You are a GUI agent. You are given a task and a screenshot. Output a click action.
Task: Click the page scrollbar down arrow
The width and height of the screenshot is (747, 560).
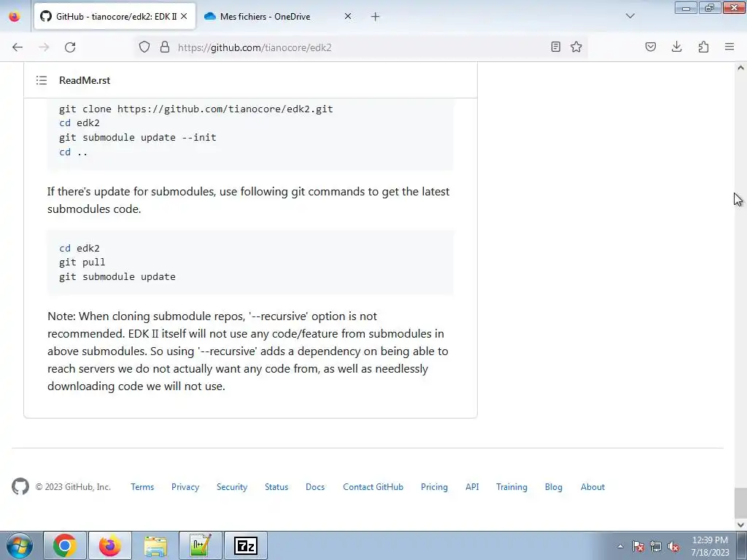point(740,525)
